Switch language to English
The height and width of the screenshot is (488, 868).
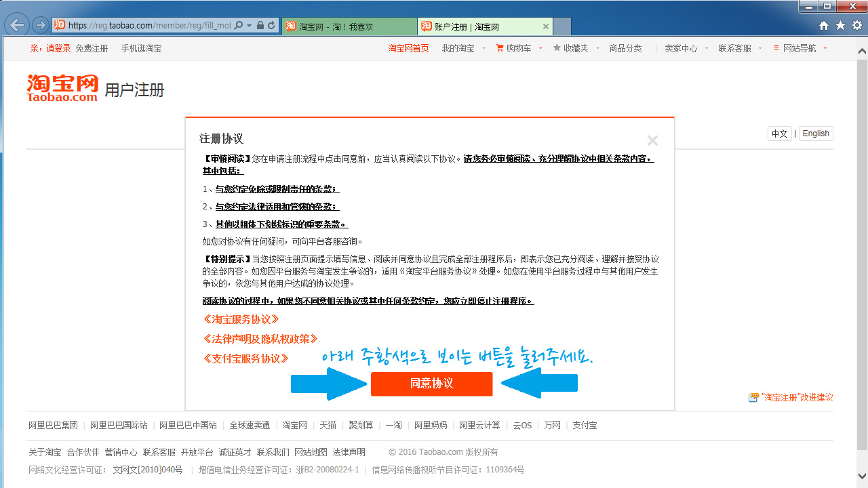pos(816,134)
